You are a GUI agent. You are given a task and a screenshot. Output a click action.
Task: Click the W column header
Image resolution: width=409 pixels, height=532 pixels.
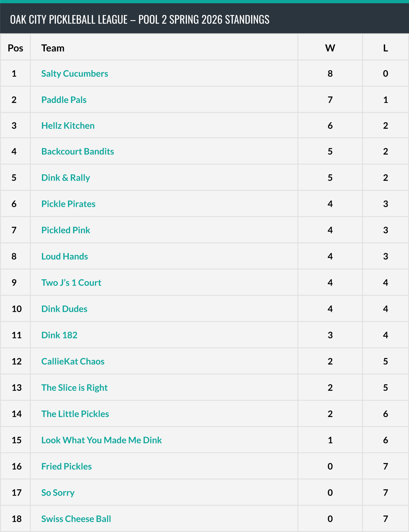tap(330, 48)
